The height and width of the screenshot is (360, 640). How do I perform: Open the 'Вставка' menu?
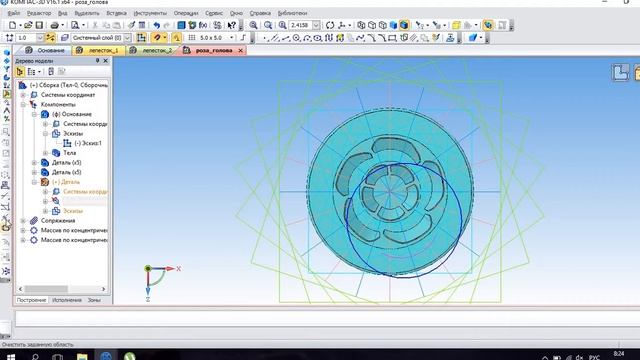[116, 13]
